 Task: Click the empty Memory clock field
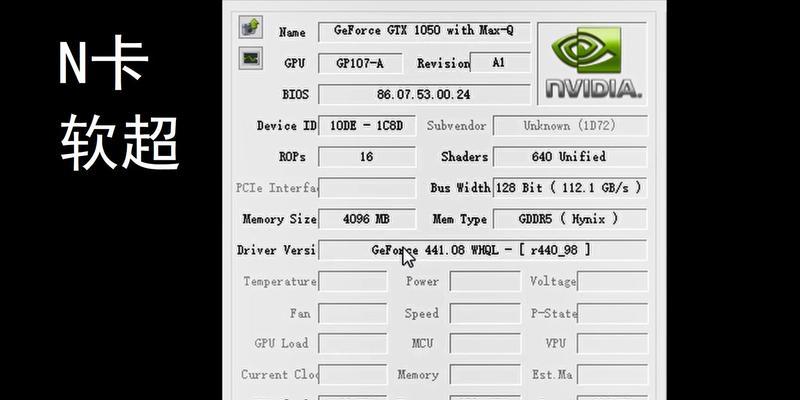click(485, 374)
